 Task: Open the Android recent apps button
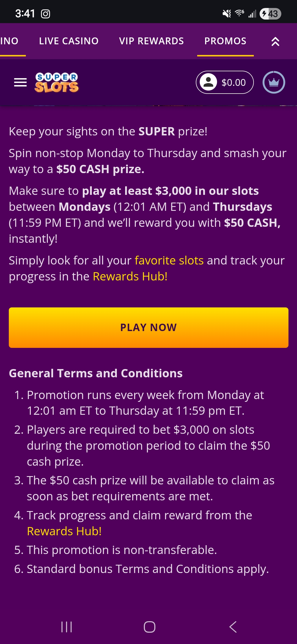click(x=67, y=627)
